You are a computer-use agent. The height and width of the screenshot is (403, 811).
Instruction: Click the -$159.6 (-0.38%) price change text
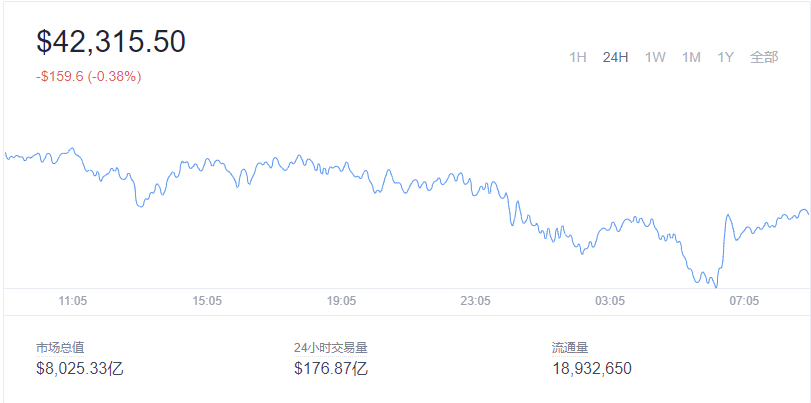(x=88, y=75)
